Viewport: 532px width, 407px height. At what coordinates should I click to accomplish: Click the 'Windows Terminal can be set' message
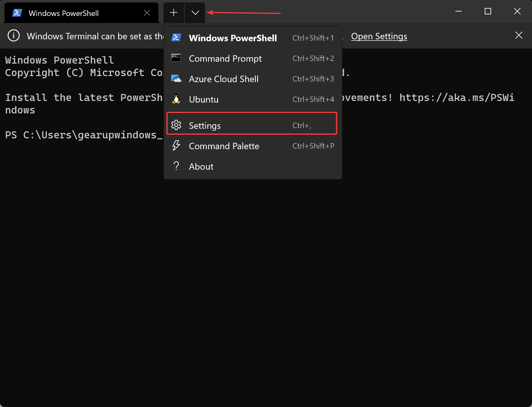click(x=95, y=36)
